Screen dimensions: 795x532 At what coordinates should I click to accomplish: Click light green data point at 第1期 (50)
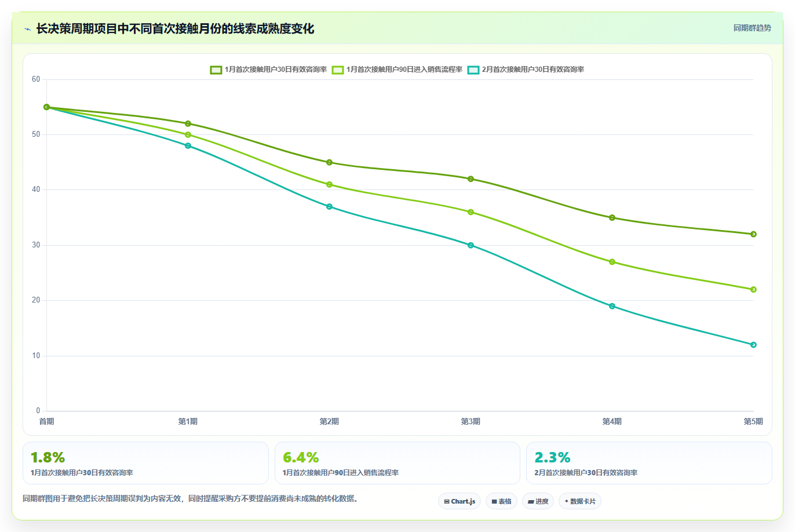click(188, 134)
